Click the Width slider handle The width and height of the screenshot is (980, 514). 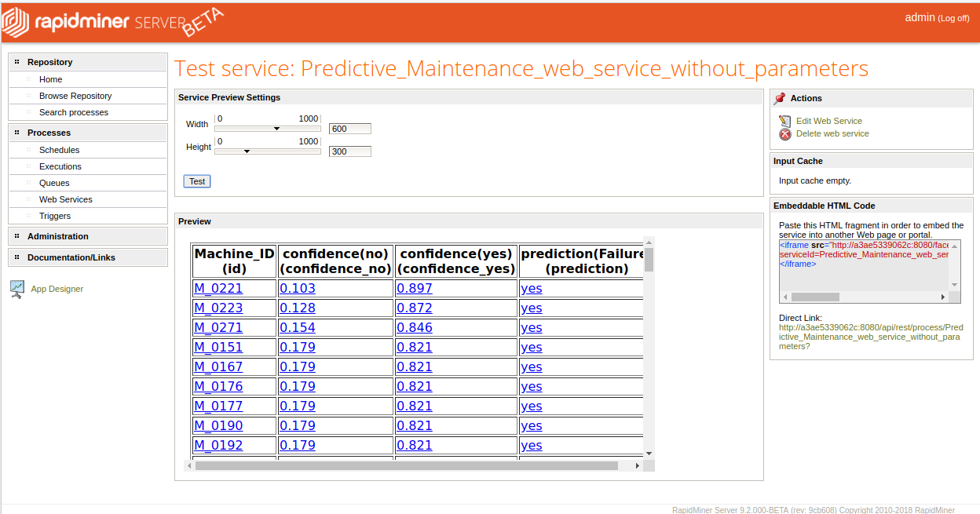[277, 129]
